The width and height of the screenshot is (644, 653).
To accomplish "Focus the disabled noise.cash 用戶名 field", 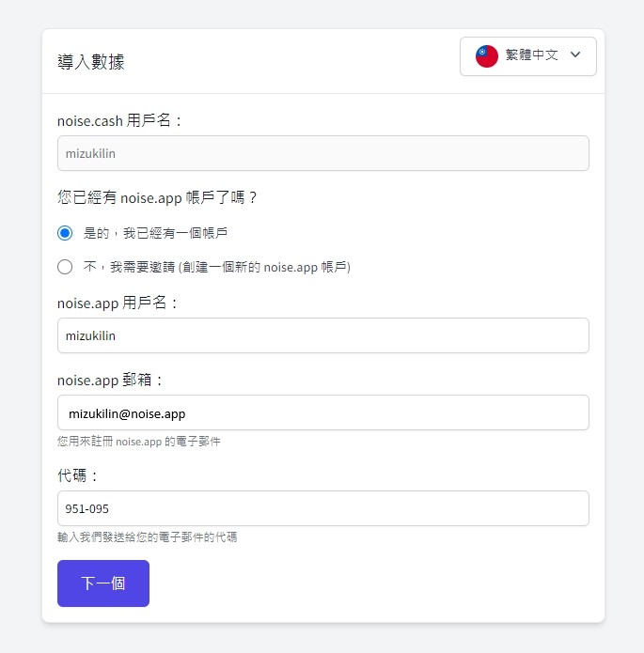I will [323, 153].
